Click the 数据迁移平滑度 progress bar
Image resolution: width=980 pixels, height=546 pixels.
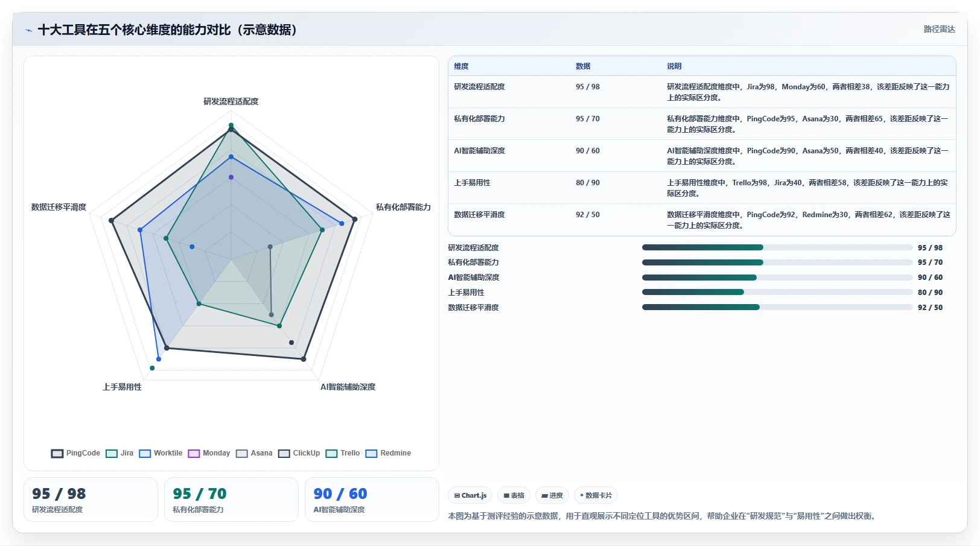click(777, 307)
